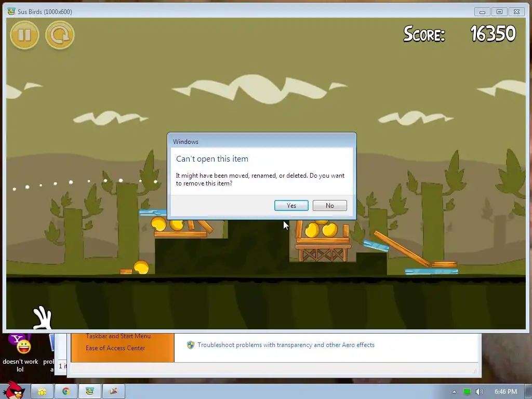Select the 'doesn't work lol' desktop icon
This screenshot has width=532, height=399.
click(x=20, y=353)
